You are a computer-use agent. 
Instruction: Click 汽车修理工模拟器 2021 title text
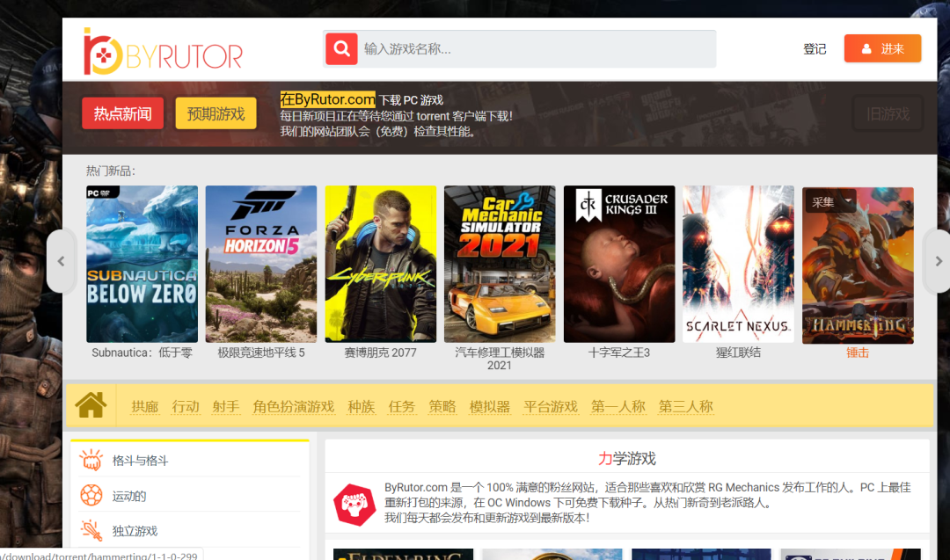(x=500, y=359)
